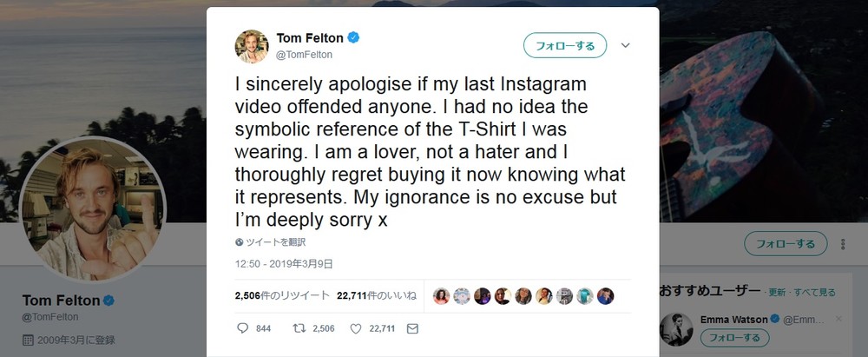Open Tom Felton's small avatar in tweet header

tap(252, 45)
